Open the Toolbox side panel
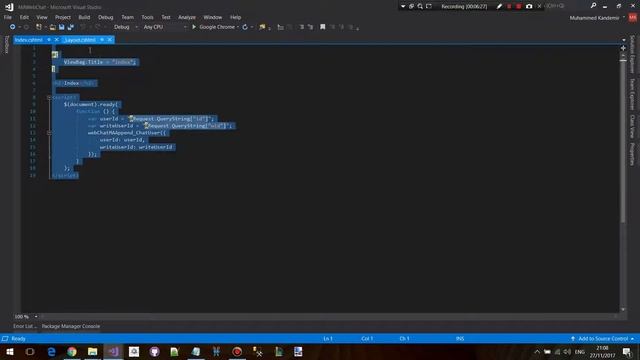 click(6, 44)
